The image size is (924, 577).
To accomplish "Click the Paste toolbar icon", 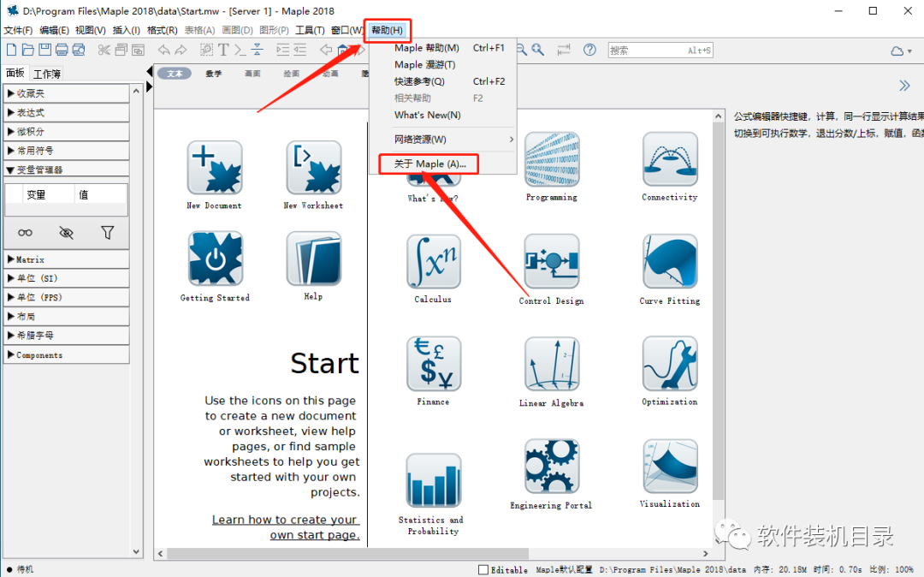I will coord(138,51).
